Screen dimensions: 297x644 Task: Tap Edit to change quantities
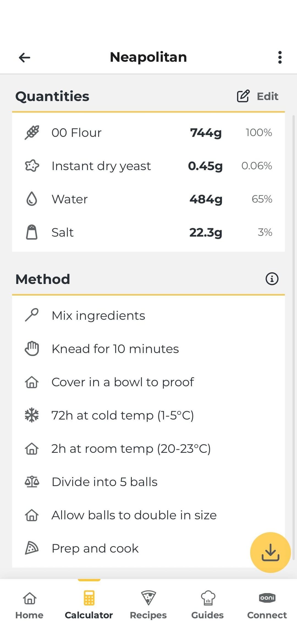point(258,96)
